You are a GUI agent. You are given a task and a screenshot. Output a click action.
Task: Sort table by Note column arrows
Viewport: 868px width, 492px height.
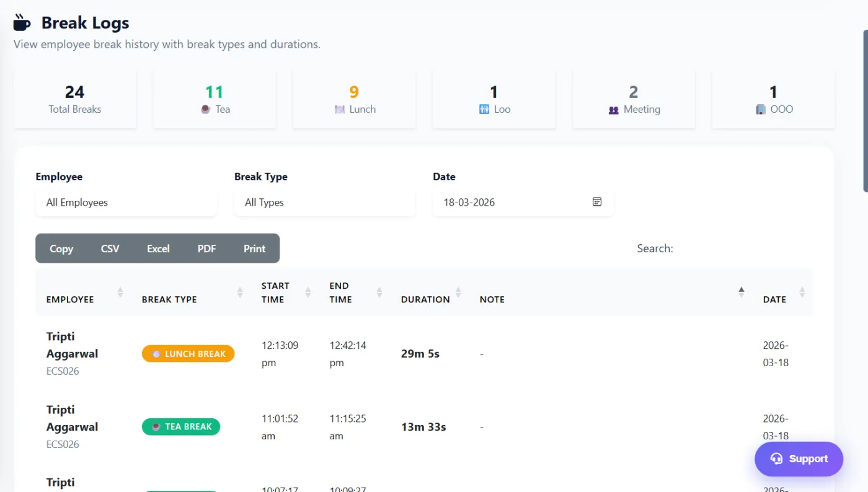(741, 292)
